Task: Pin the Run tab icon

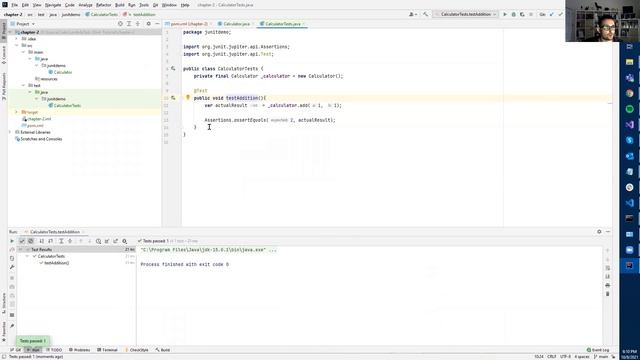Action: point(12,326)
